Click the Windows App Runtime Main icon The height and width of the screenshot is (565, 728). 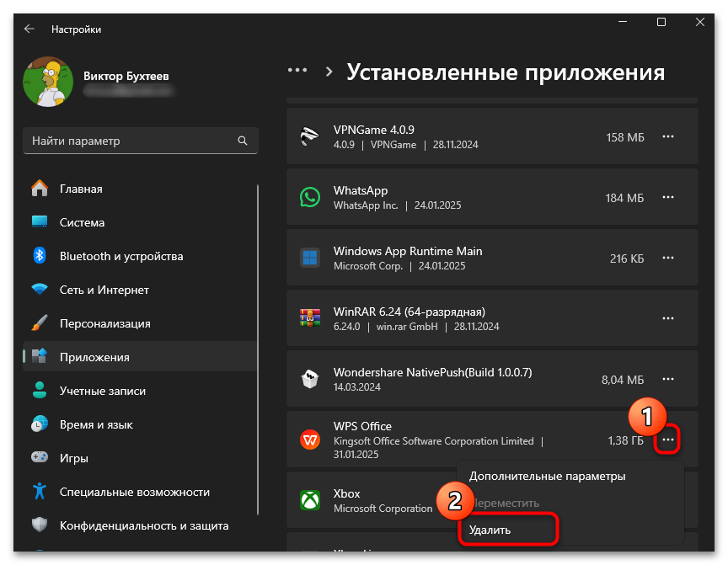coord(310,258)
